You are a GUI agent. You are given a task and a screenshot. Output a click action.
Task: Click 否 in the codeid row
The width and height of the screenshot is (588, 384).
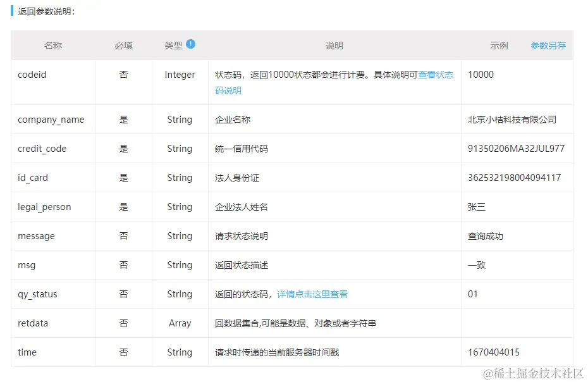pyautogui.click(x=124, y=75)
